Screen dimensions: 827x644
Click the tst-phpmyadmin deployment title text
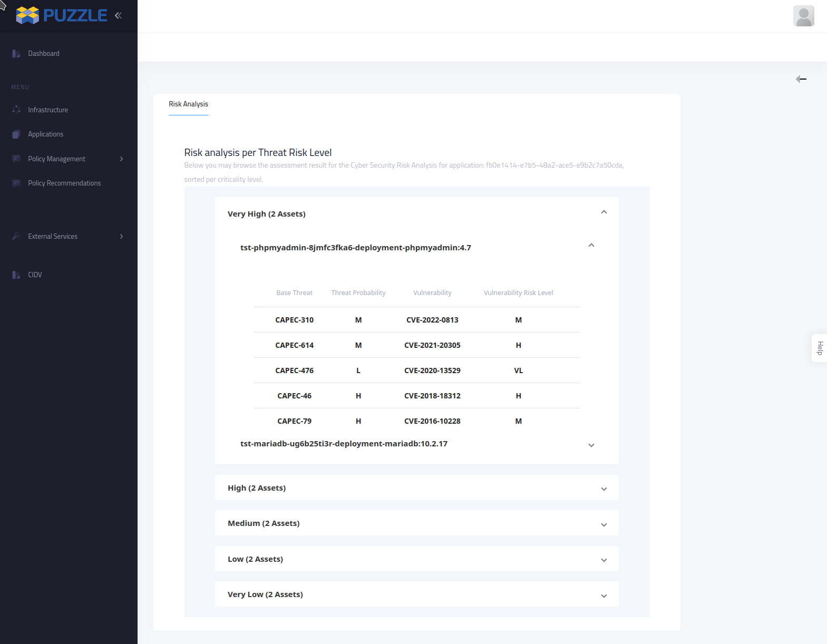pos(356,248)
